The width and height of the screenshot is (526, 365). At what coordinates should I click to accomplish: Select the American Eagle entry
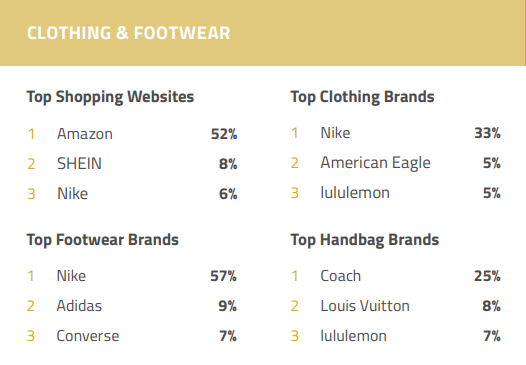[x=375, y=163]
